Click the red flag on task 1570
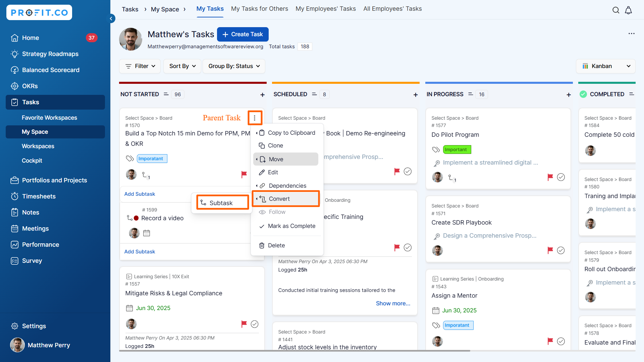This screenshot has width=644, height=362. pyautogui.click(x=244, y=174)
